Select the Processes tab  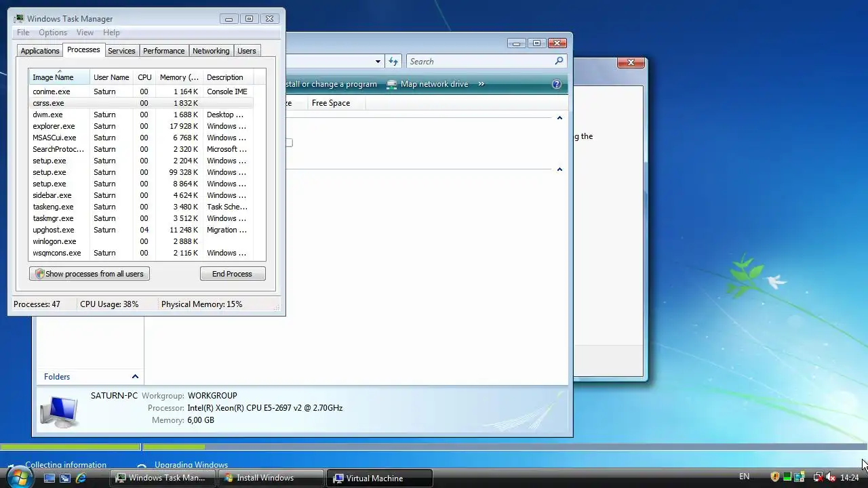point(83,50)
